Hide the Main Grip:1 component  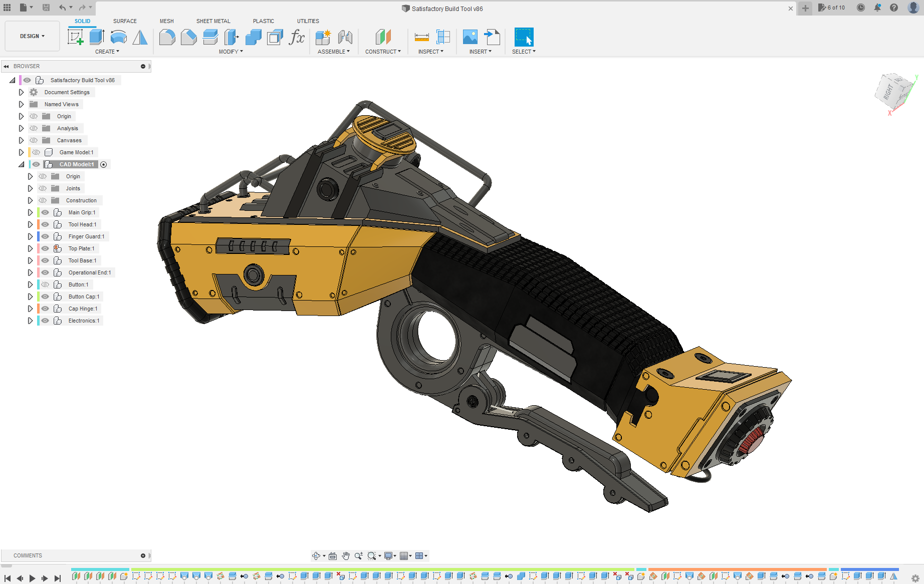pos(45,212)
